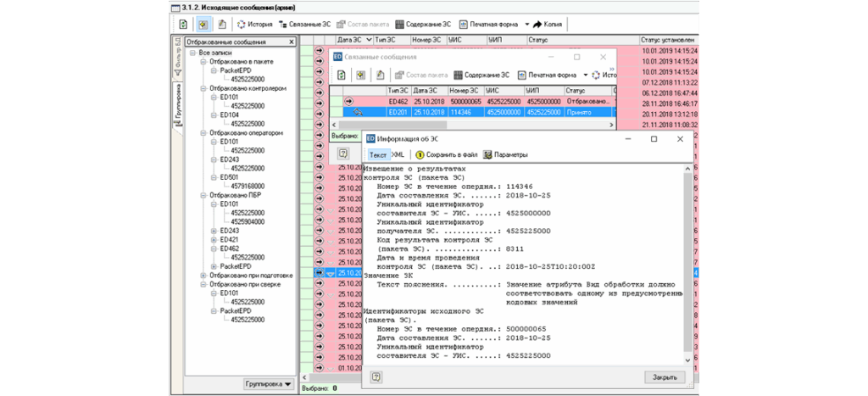This screenshot has height=396, width=868.
Task: Open the vertical Фильтр side tab
Action: tap(178, 56)
